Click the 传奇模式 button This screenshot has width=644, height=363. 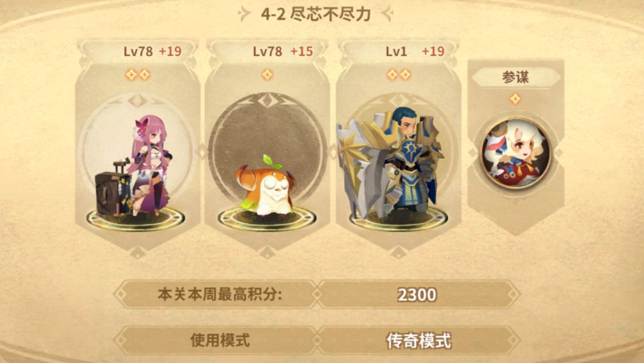(x=419, y=341)
